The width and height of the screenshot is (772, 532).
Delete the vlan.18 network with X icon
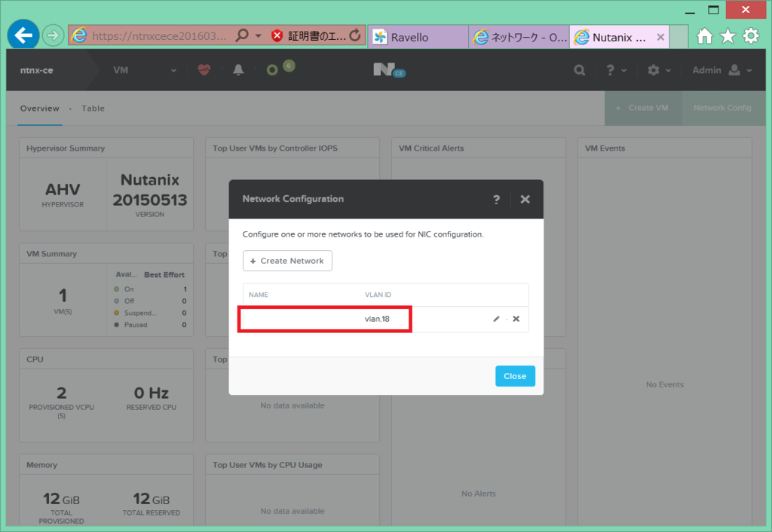pos(516,319)
